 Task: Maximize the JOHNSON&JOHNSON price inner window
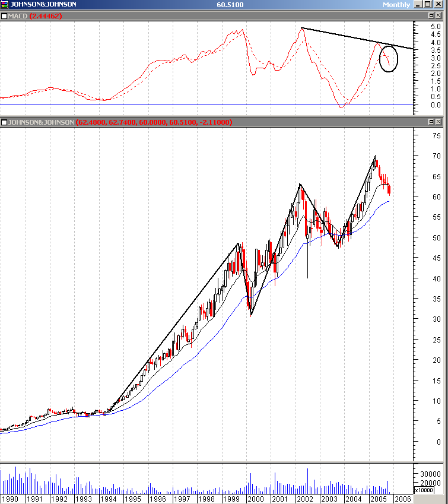click(431, 122)
